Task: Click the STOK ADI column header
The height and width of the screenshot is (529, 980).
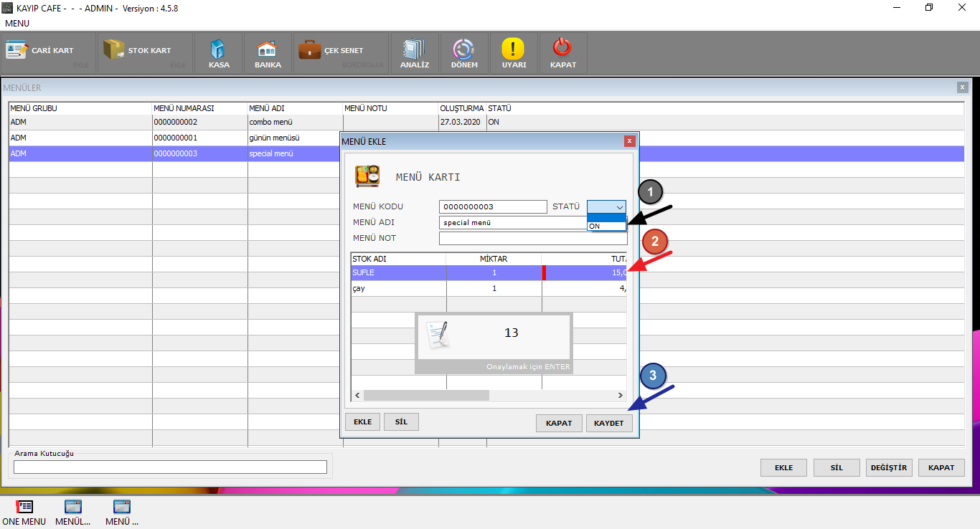Action: [398, 259]
